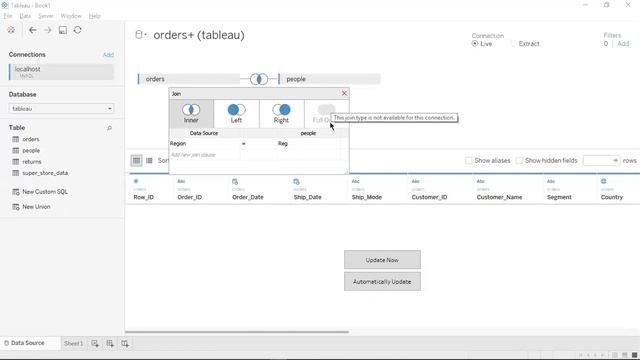640x360 pixels.
Task: Open the data source cylinder icon menu
Action: click(x=140, y=35)
